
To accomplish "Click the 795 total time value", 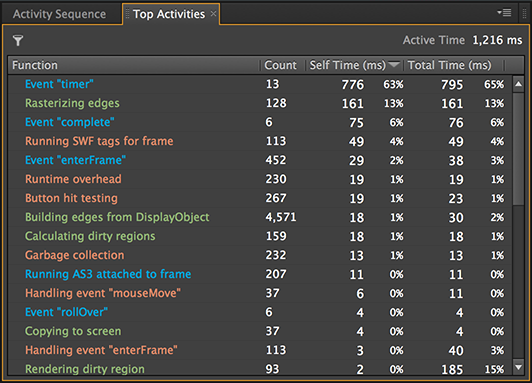I will [x=452, y=85].
